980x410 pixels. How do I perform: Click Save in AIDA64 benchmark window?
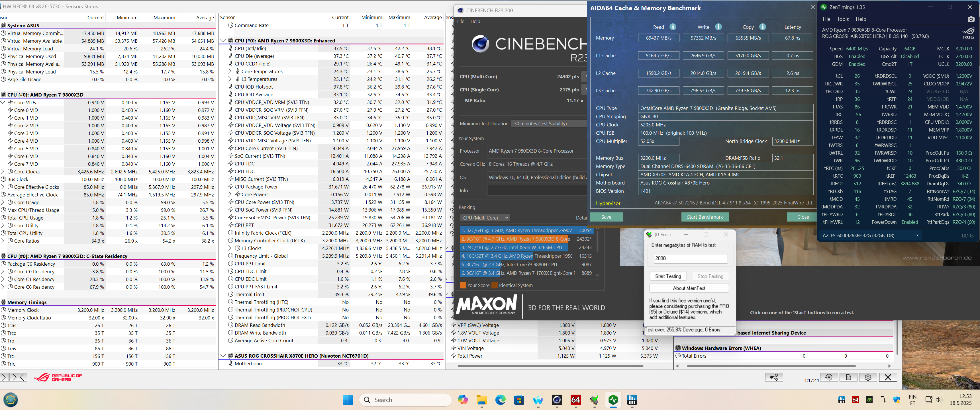tap(607, 217)
